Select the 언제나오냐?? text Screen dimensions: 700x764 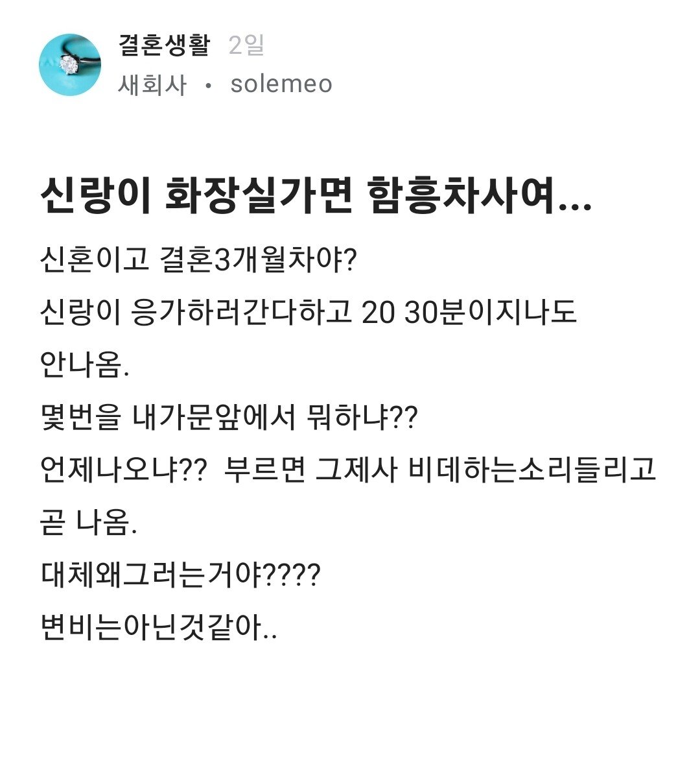(x=124, y=470)
